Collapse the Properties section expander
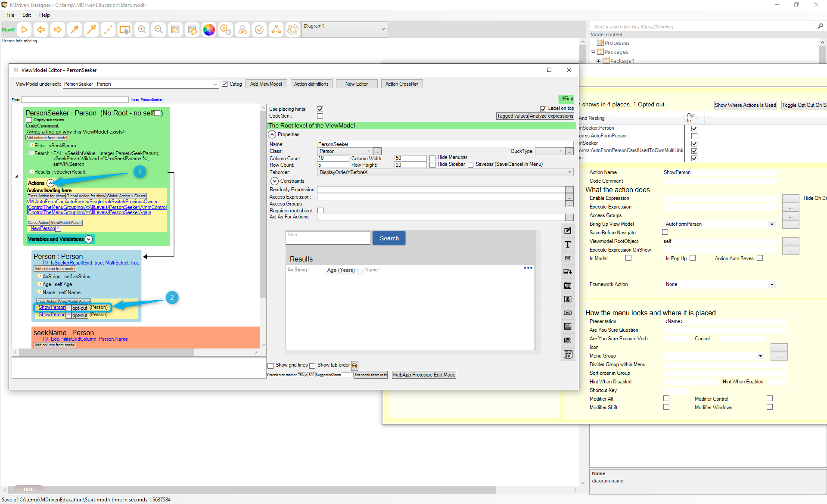Image resolution: width=827 pixels, height=504 pixels. (272, 135)
